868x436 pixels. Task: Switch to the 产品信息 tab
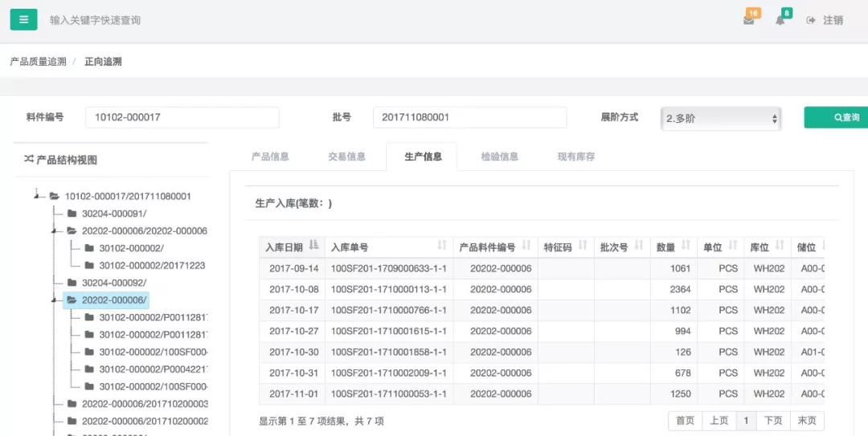(x=270, y=157)
